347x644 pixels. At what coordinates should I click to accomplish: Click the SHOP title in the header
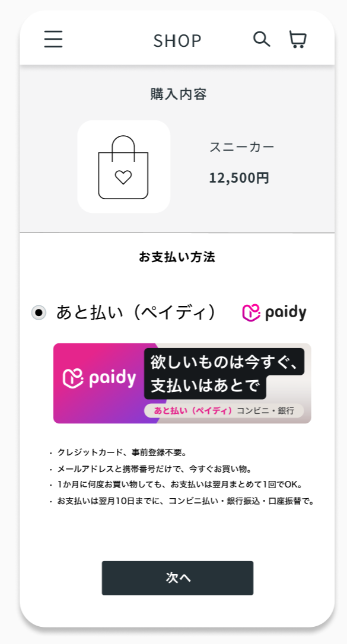pos(177,40)
